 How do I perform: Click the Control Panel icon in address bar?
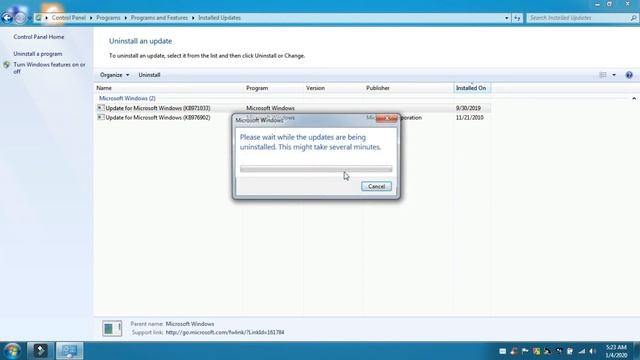click(39, 18)
